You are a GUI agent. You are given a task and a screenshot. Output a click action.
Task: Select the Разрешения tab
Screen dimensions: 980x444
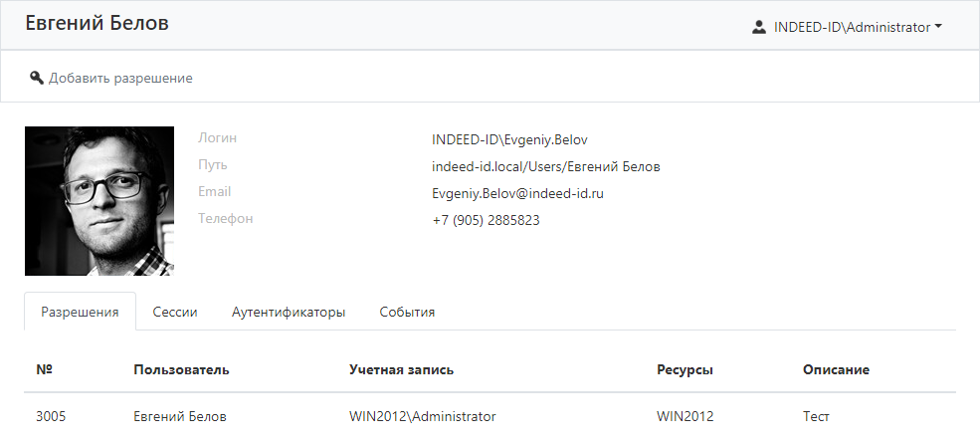(80, 312)
